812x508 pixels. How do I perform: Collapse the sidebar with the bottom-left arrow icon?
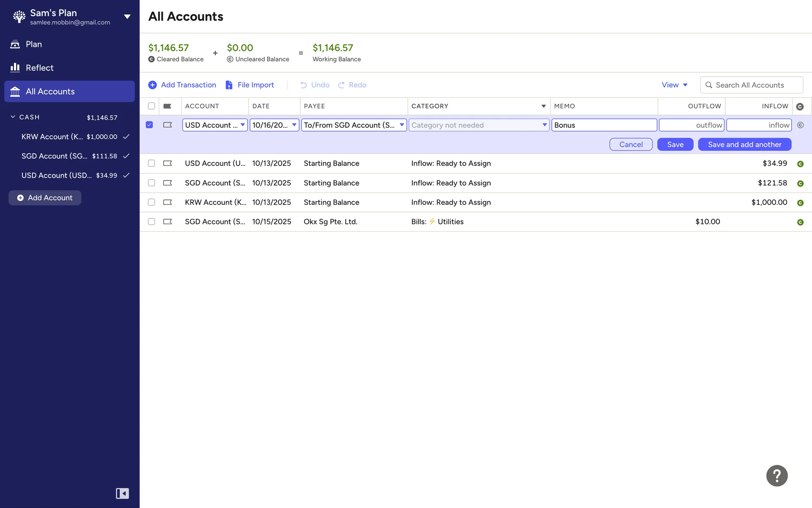coord(122,493)
